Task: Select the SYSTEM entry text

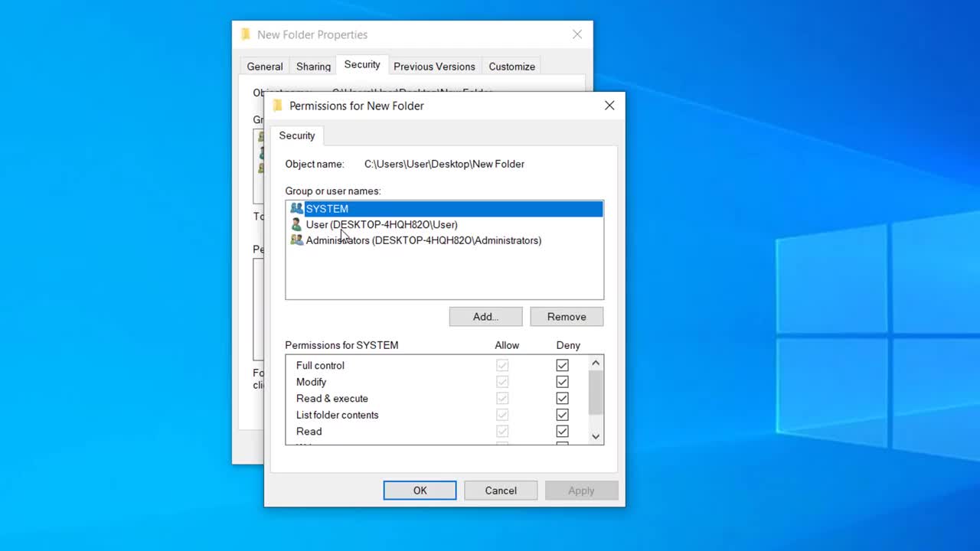Action: point(327,208)
